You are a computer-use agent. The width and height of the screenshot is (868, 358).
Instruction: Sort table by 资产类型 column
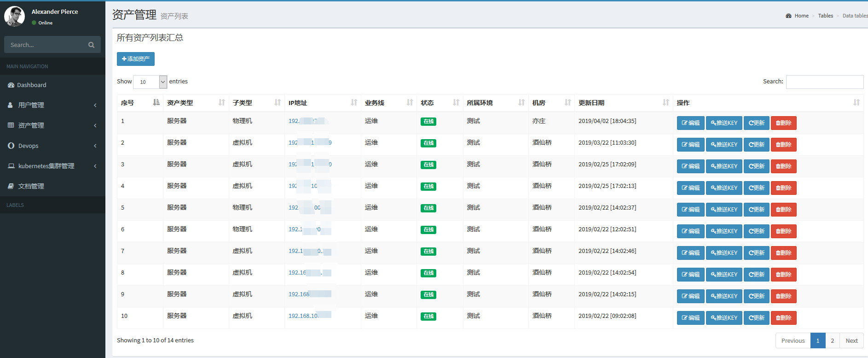coord(196,103)
